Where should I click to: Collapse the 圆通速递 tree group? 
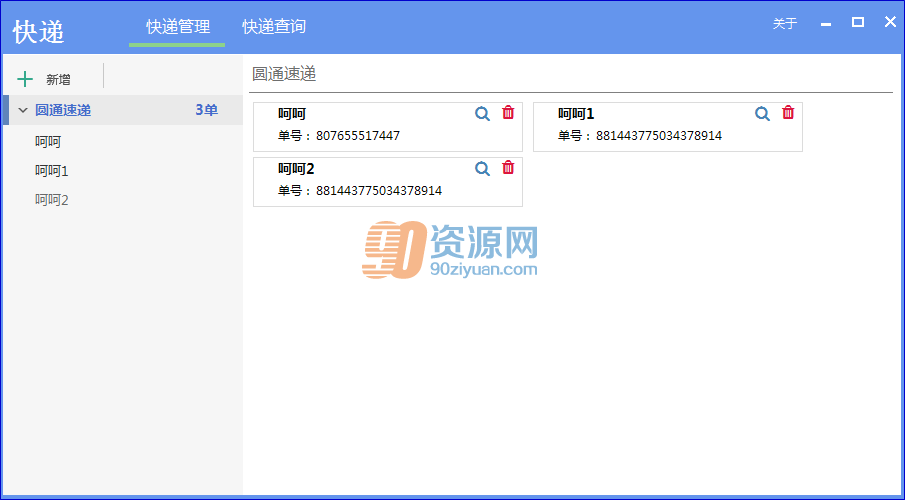[x=23, y=110]
